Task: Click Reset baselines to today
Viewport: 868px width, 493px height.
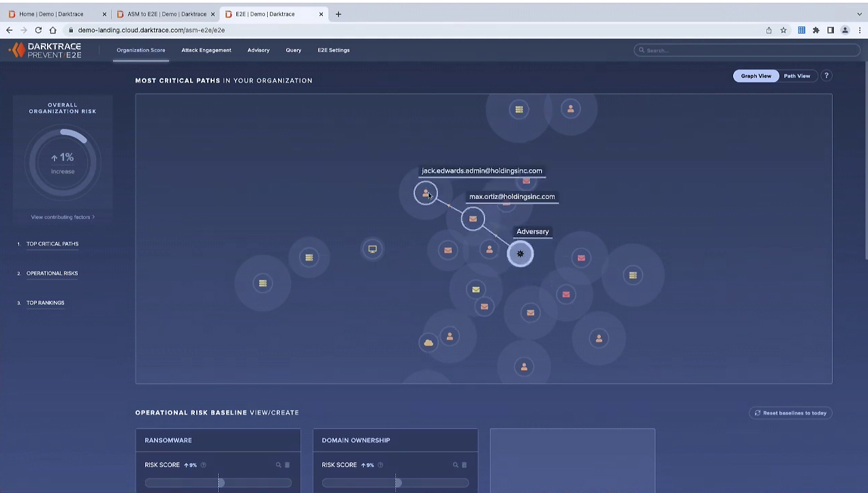Action: click(790, 413)
